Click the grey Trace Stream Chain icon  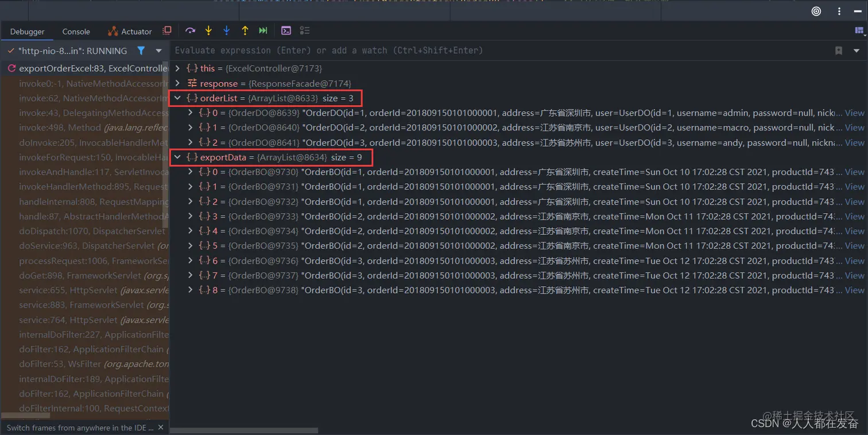pos(305,31)
